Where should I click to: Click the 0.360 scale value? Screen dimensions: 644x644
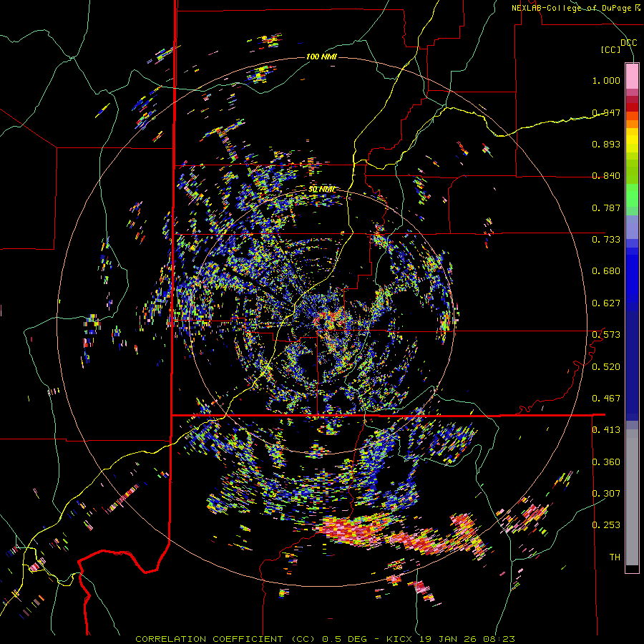(x=606, y=462)
